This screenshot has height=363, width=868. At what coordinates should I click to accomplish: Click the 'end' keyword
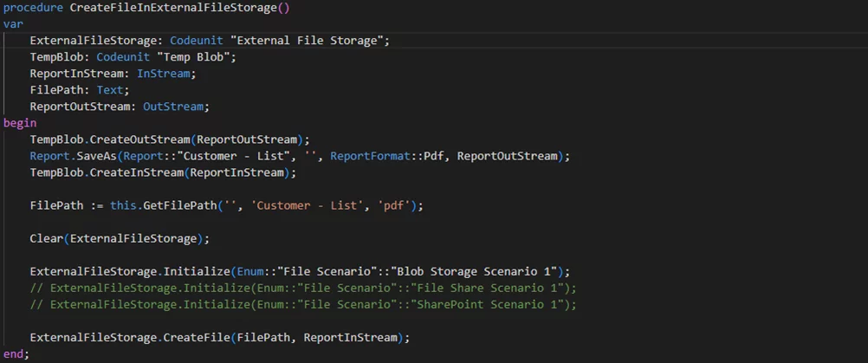[x=13, y=353]
